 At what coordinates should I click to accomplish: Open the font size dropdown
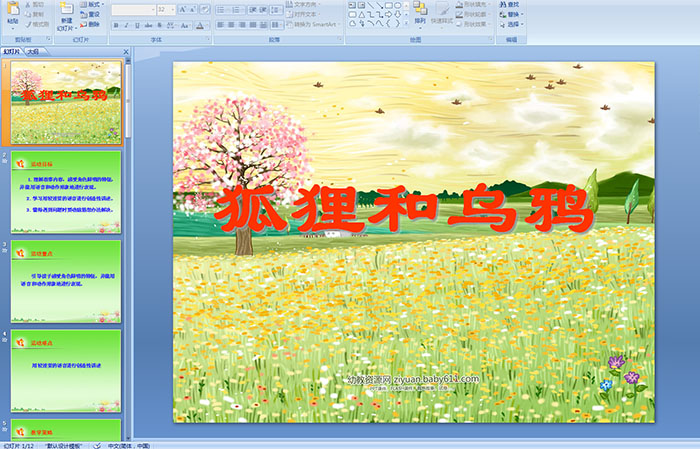click(x=173, y=9)
